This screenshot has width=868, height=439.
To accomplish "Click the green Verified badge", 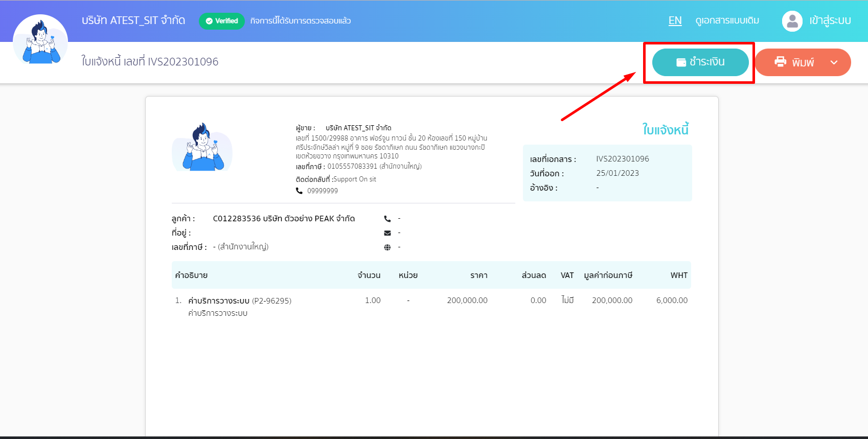I will coord(222,21).
